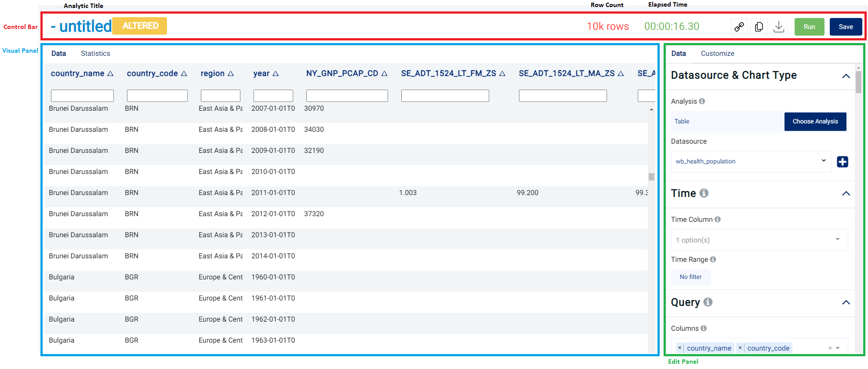Click Table analysis type label
Viewport: 868px width, 369px height.
pos(682,121)
